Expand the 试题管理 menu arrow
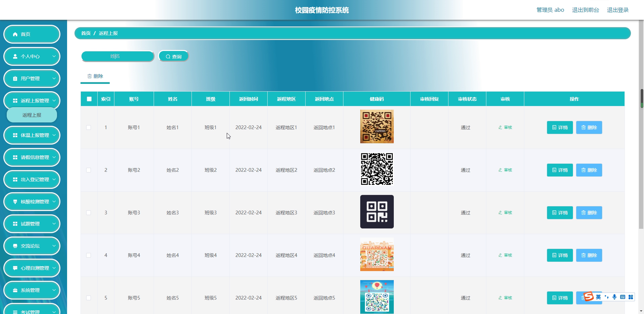 (54, 224)
